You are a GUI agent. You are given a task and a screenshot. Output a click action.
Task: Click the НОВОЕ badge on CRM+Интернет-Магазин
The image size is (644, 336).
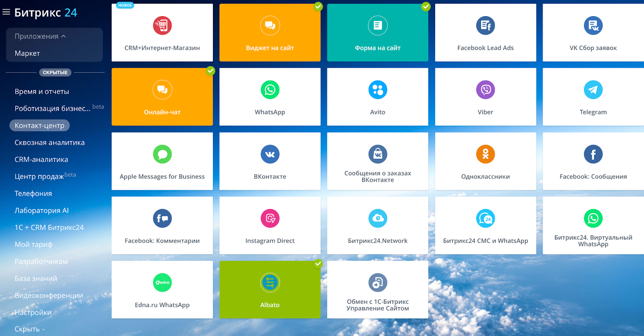point(125,5)
